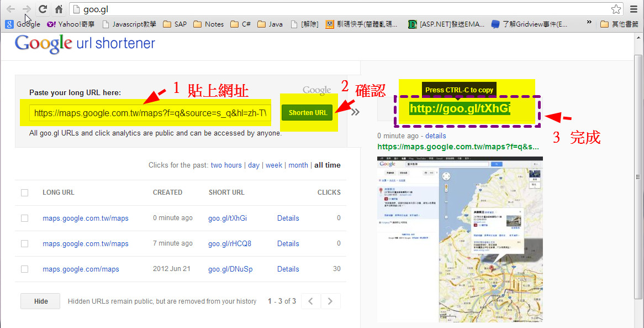Screen dimensions: 644x328
Task: Click the SHORT URL column header
Action: [x=226, y=192]
